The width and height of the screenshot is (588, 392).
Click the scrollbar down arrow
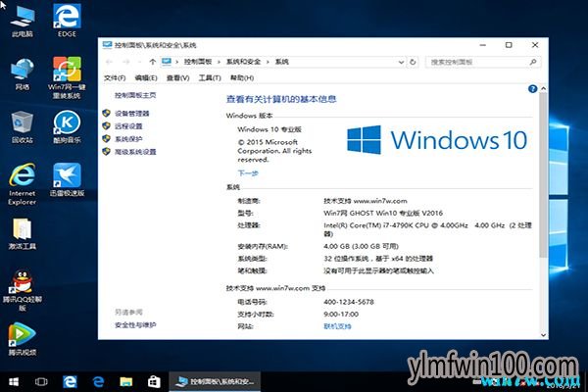pos(543,335)
